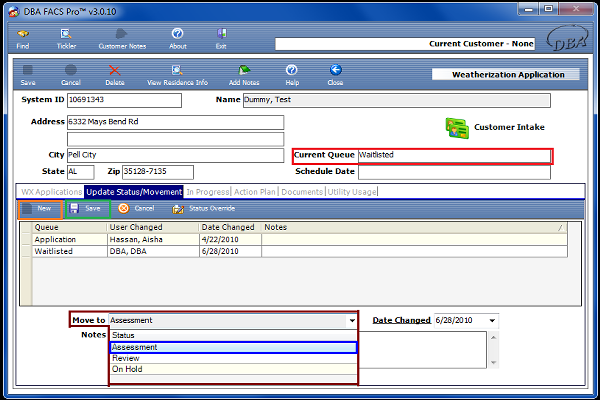
Task: Click the red Delete icon
Action: [x=115, y=71]
